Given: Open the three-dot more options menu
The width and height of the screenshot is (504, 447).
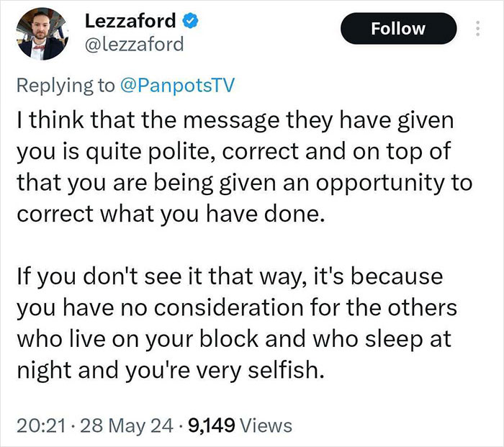Looking at the screenshot, I should pyautogui.click(x=477, y=30).
